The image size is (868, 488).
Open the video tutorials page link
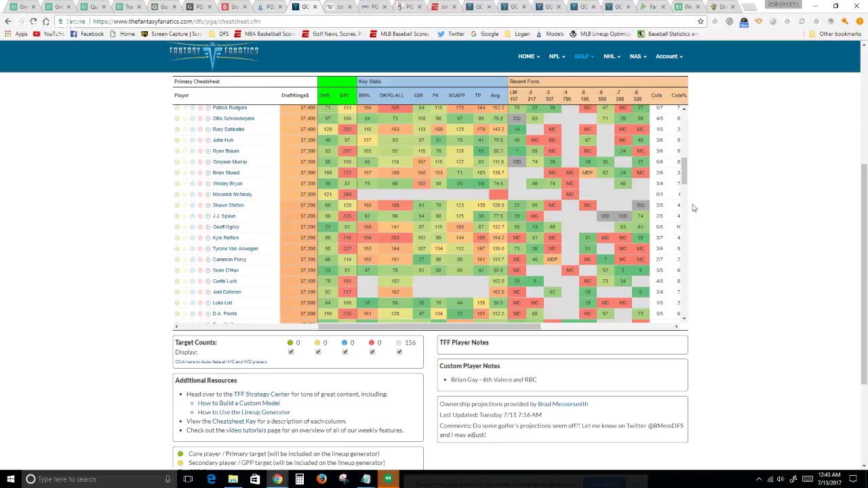click(245, 430)
